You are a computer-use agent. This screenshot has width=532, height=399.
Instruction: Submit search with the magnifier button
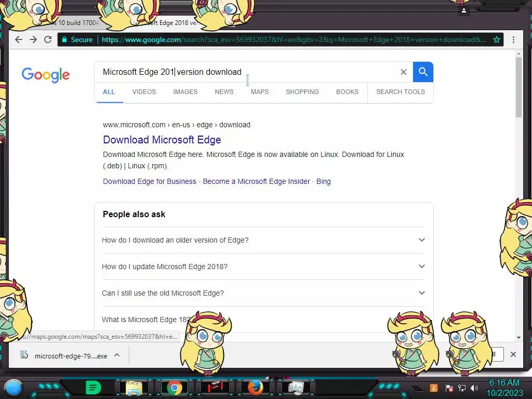(423, 72)
